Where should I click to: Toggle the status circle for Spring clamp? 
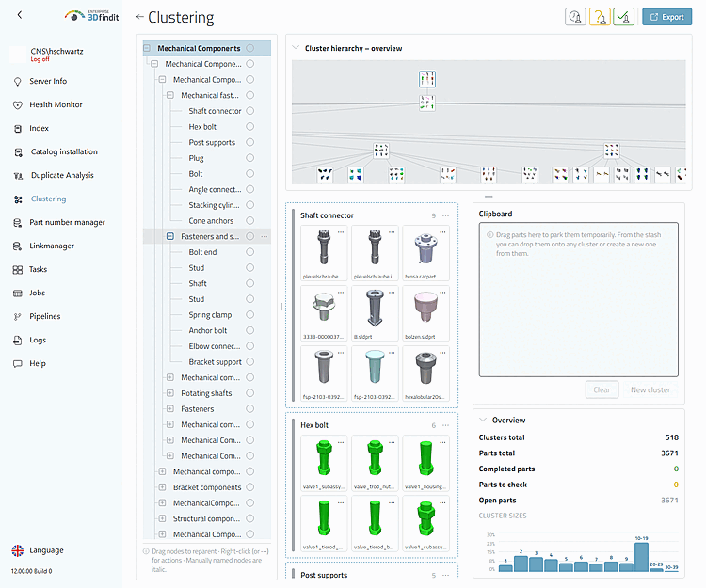point(250,314)
